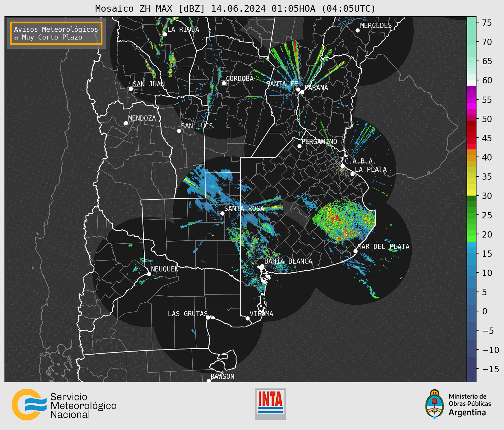The width and height of the screenshot is (504, 430).
Task: Click the INTA logo
Action: 270,404
